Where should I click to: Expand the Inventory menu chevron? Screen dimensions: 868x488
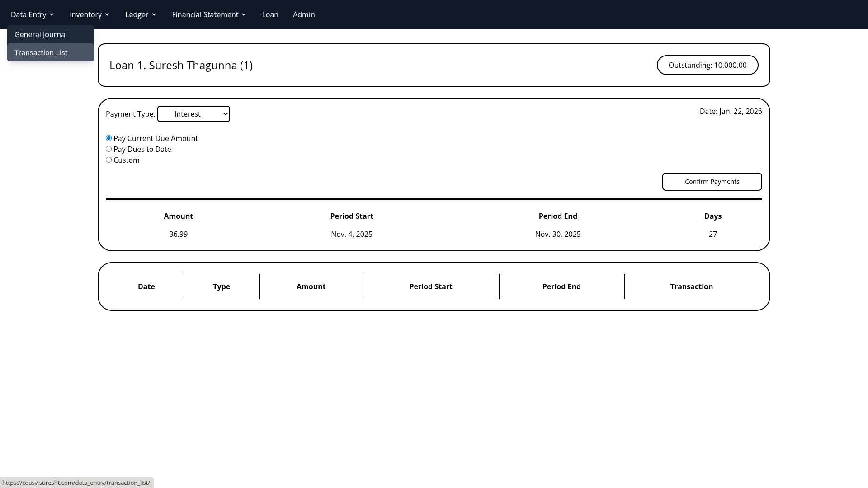tap(108, 14)
